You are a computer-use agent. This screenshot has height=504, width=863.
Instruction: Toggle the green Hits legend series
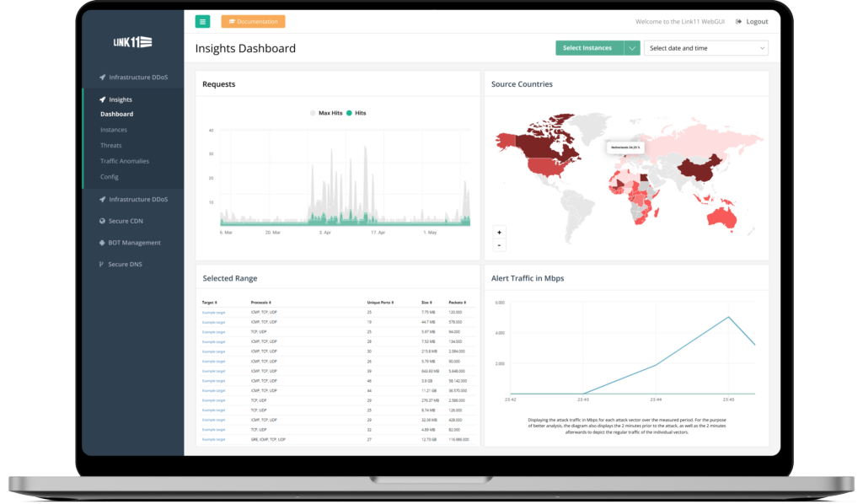point(356,113)
